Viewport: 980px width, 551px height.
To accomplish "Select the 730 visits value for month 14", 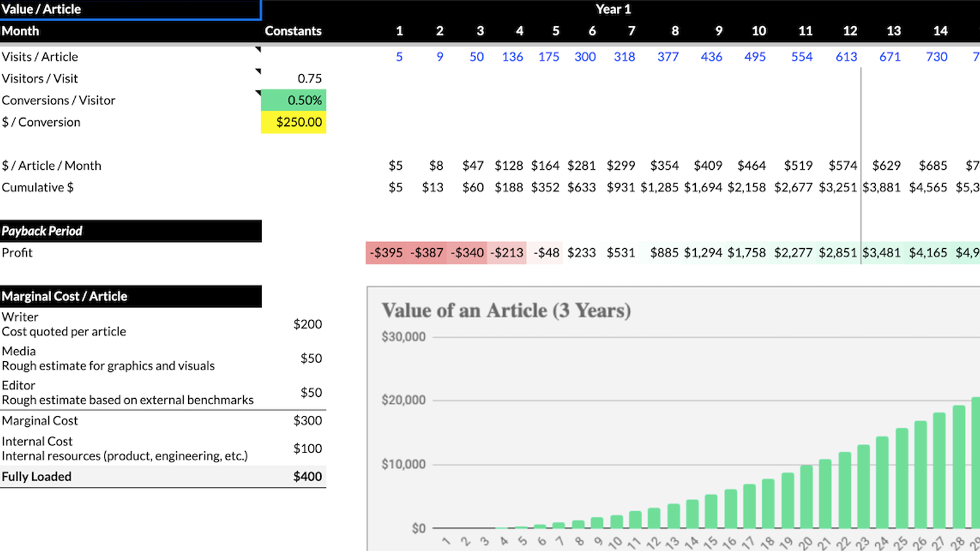I will point(936,57).
